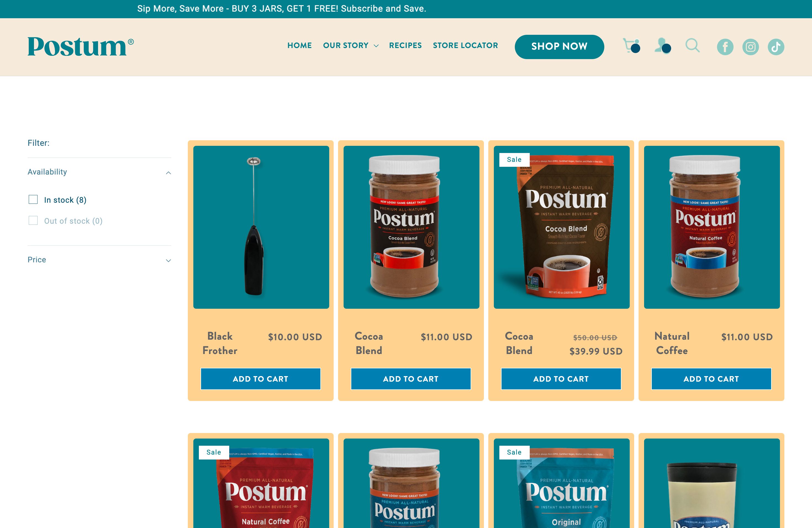Collapse the Availability filter section
The image size is (812, 528).
99,172
